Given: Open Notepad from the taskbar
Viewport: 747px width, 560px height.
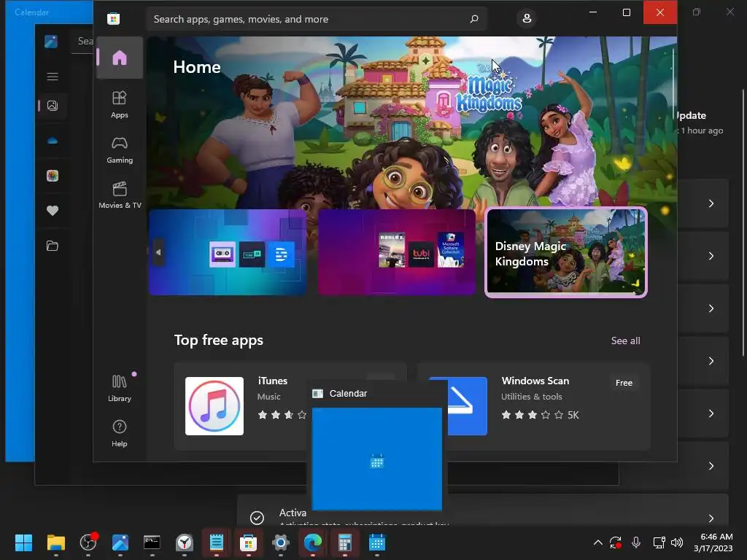Looking at the screenshot, I should click(x=216, y=542).
